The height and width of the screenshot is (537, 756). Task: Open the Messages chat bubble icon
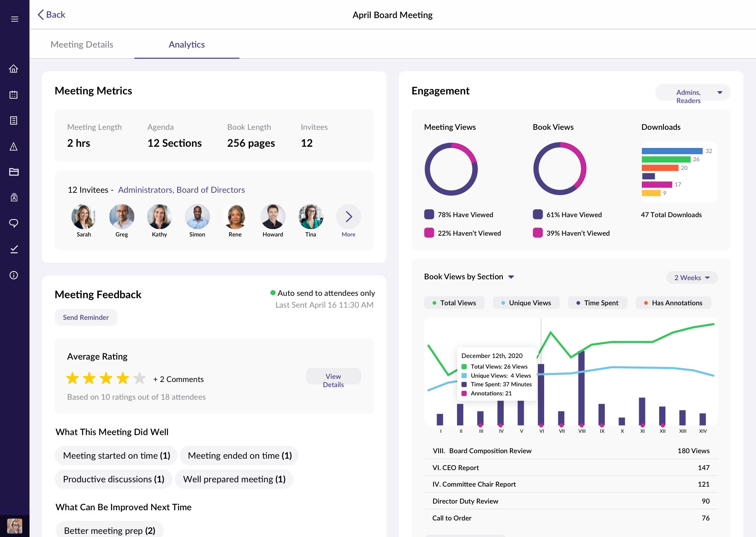pos(14,223)
